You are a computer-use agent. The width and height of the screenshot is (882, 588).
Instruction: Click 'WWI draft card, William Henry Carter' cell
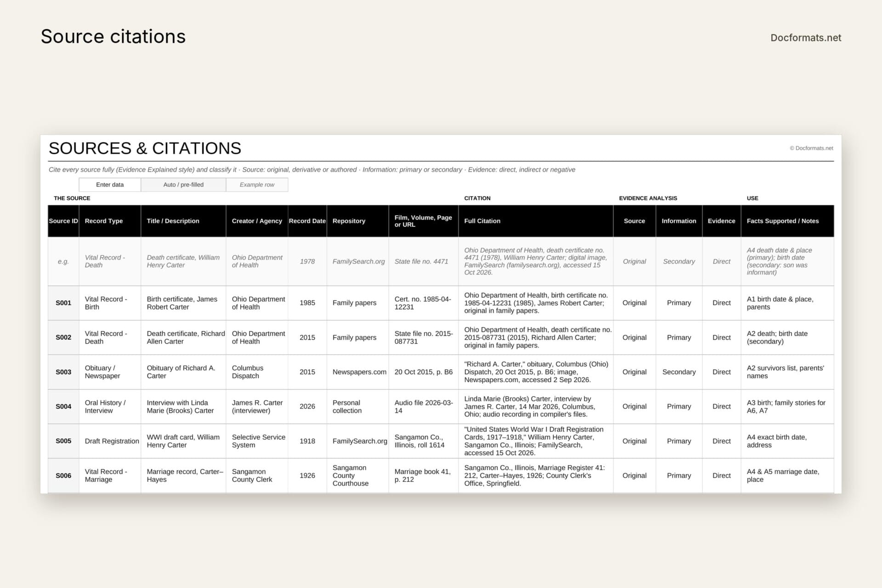[183, 441]
